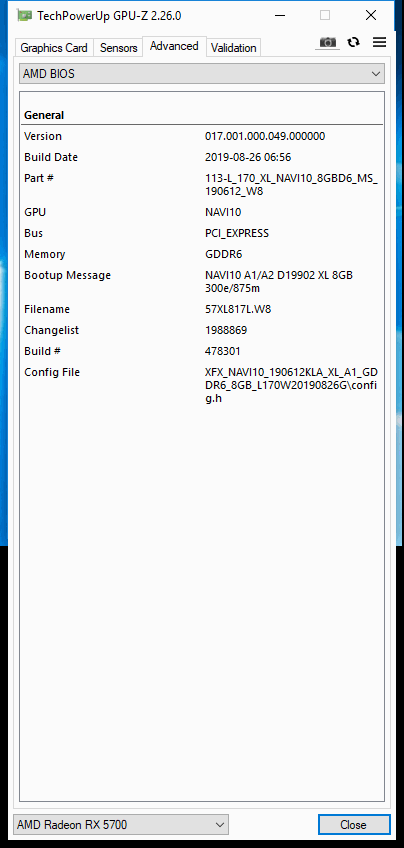This screenshot has width=404, height=848.
Task: Click the Close button
Action: 354,825
